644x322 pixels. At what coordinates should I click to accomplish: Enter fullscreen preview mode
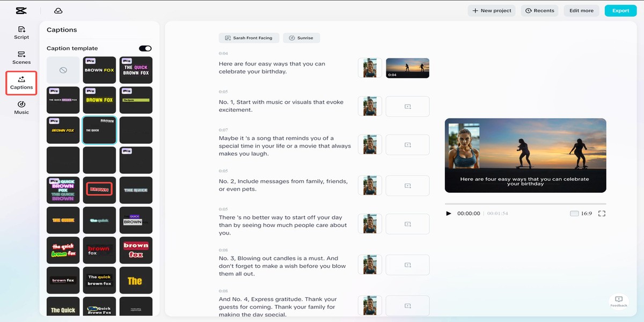coord(602,214)
